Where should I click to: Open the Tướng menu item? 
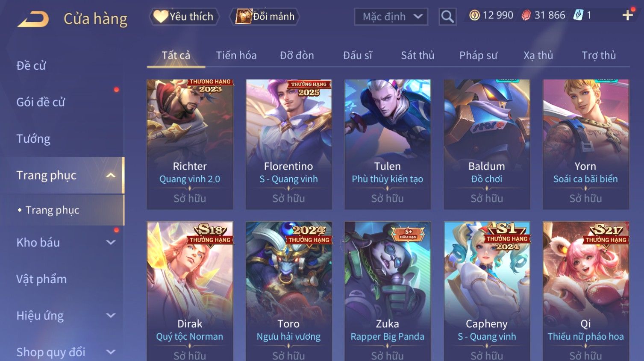33,139
